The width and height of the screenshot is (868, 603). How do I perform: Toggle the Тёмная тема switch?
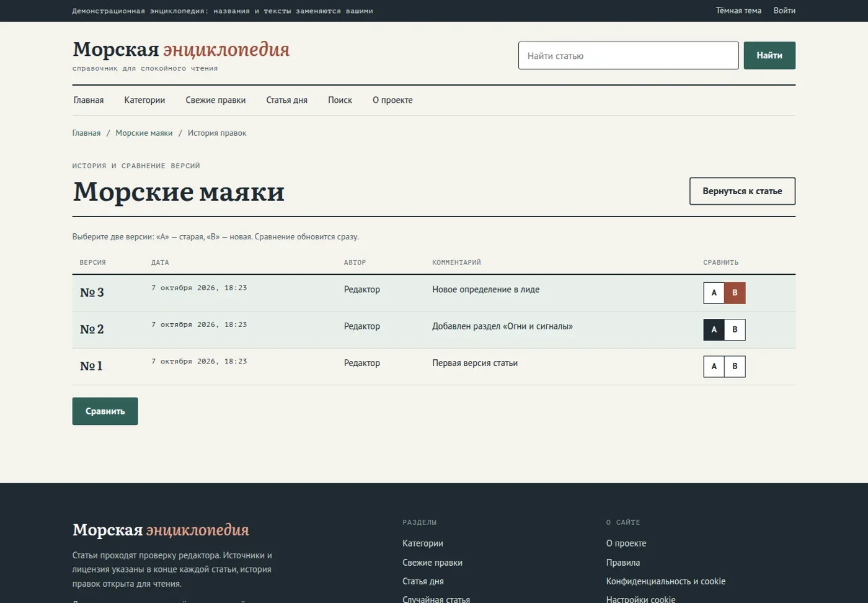coord(738,11)
